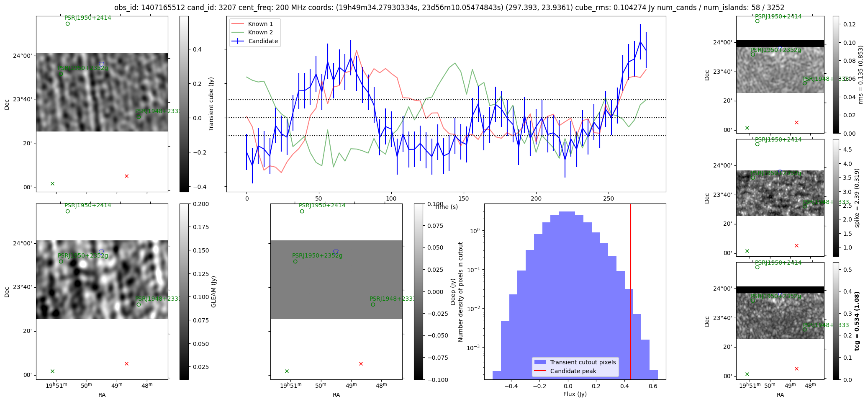This screenshot has width=868, height=402.
Task: Click the red x marker in the spike panel
Action: tap(796, 246)
